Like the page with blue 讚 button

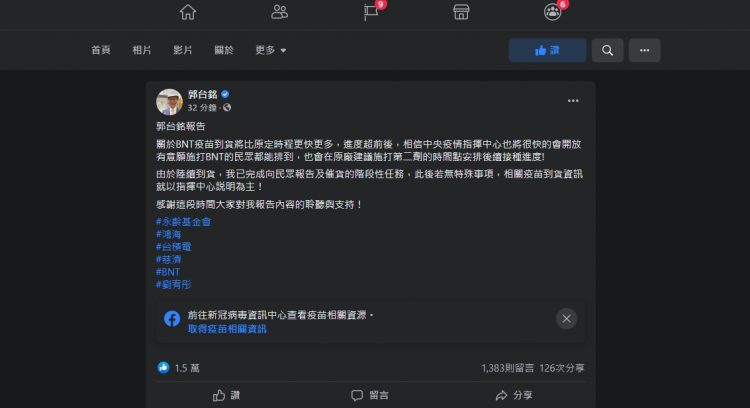click(x=547, y=50)
